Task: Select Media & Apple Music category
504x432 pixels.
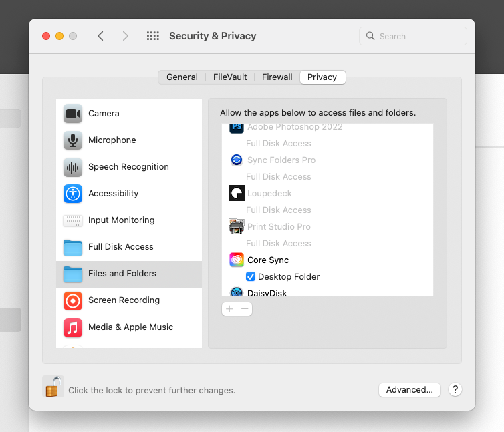Action: tap(130, 327)
